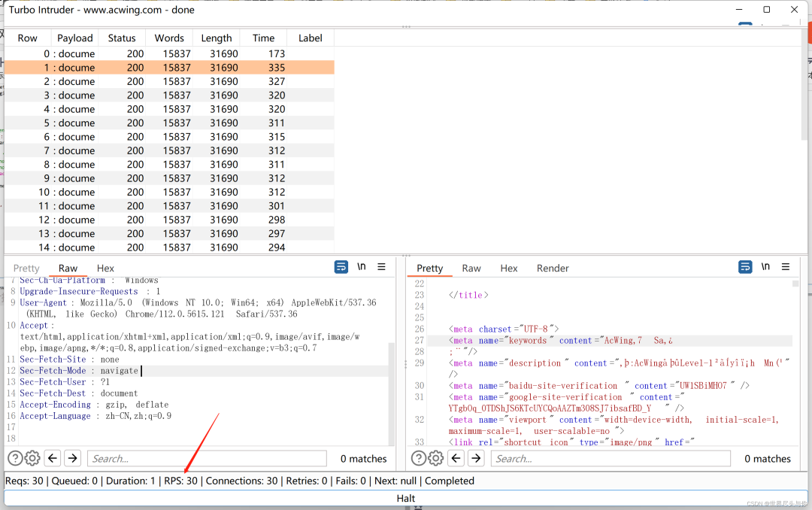
Task: Sort results by Status column
Action: pos(122,38)
